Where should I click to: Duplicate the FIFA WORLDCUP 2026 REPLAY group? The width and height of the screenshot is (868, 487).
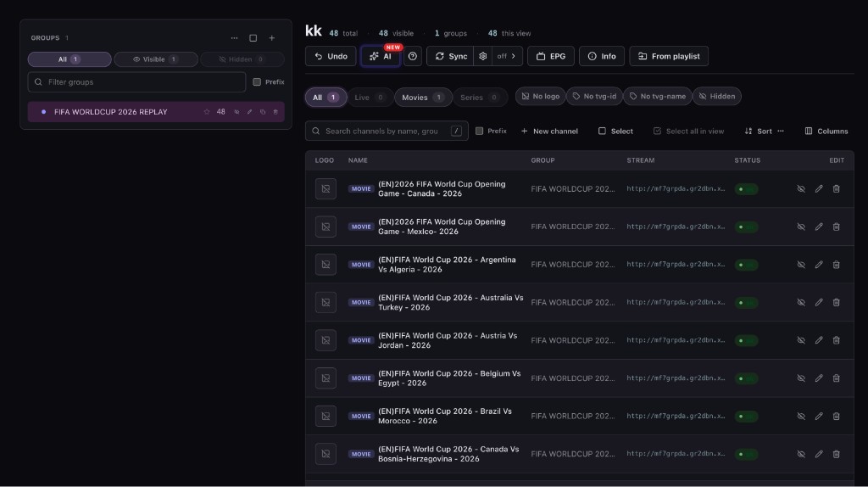click(263, 112)
